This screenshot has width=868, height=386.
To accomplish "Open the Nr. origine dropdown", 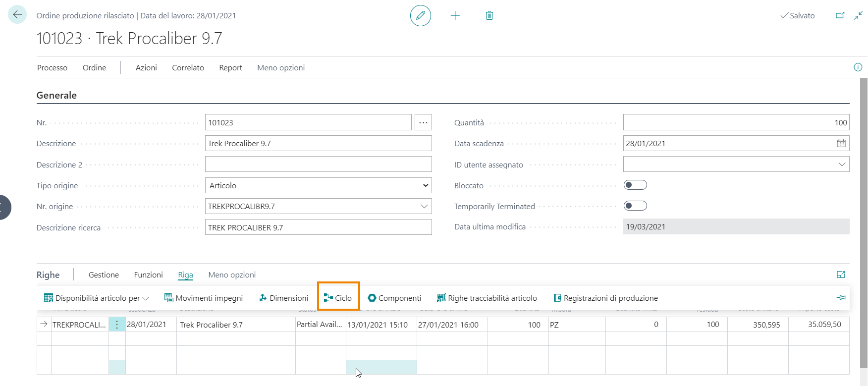I will click(424, 206).
